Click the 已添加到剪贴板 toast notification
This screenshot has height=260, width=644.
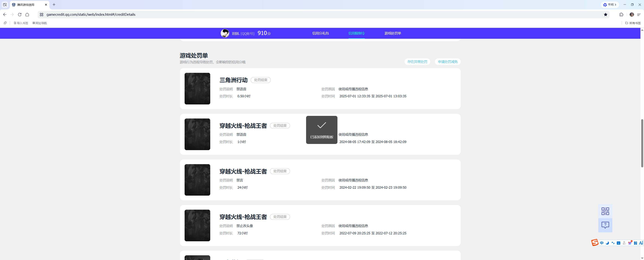321,130
